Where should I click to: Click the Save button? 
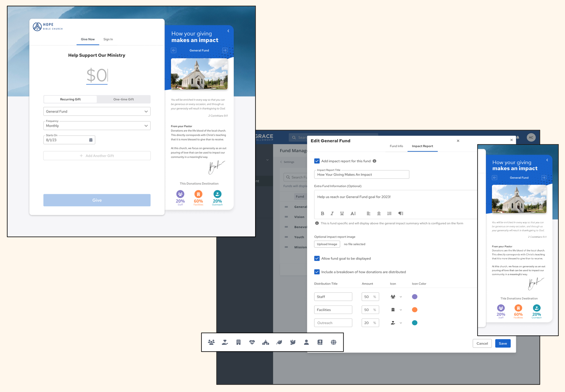[503, 343]
